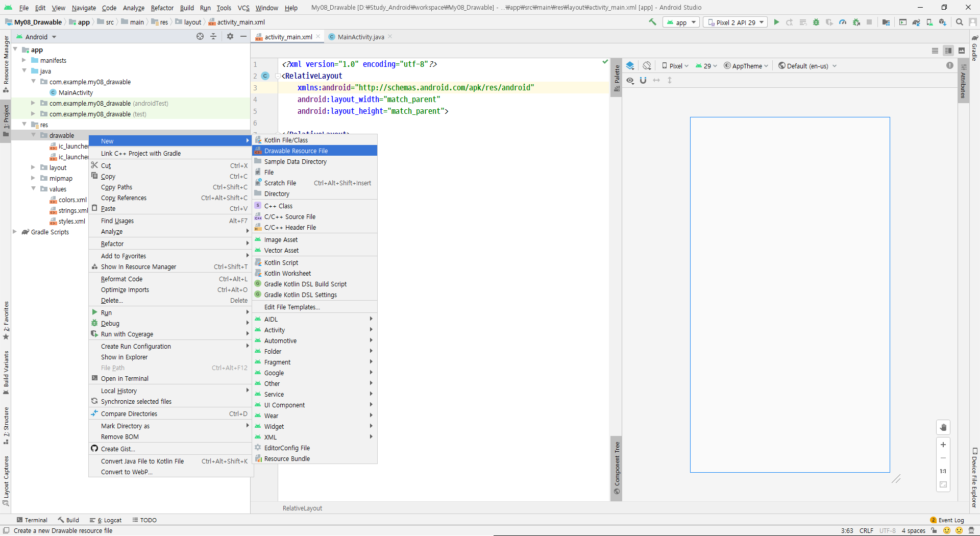Click the Make Project hammer icon
Screen dimensions: 980x536
tap(652, 22)
